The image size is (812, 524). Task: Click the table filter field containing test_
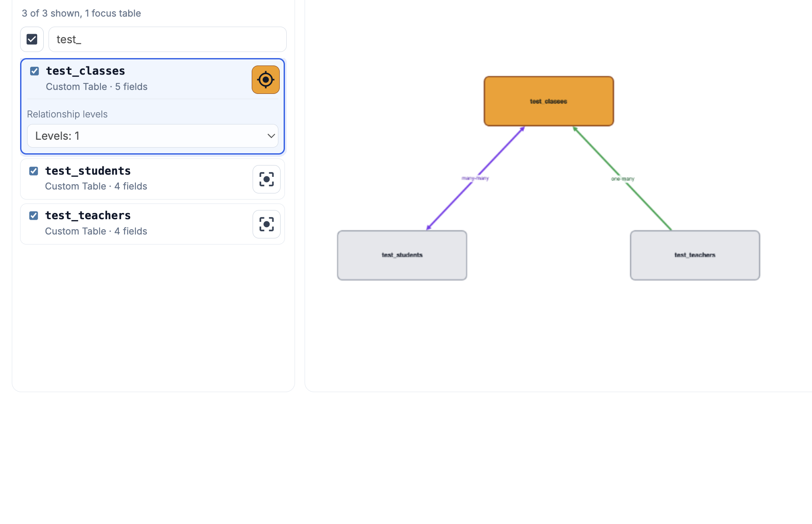point(167,39)
